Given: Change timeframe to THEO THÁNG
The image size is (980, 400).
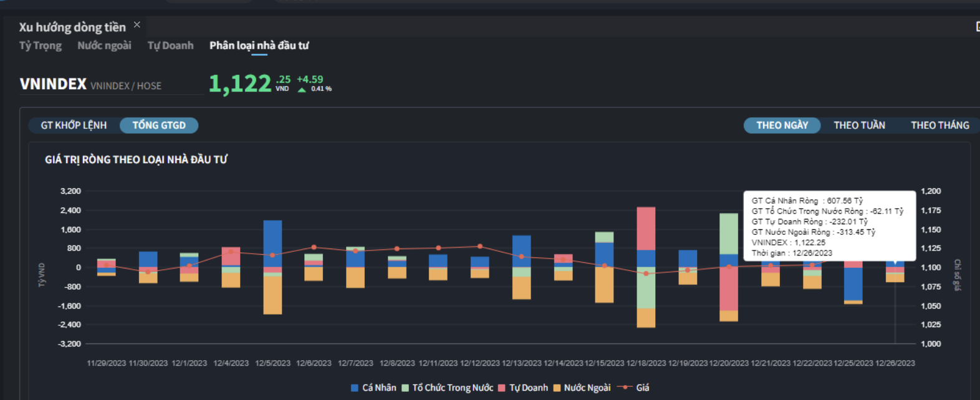Looking at the screenshot, I should 939,125.
